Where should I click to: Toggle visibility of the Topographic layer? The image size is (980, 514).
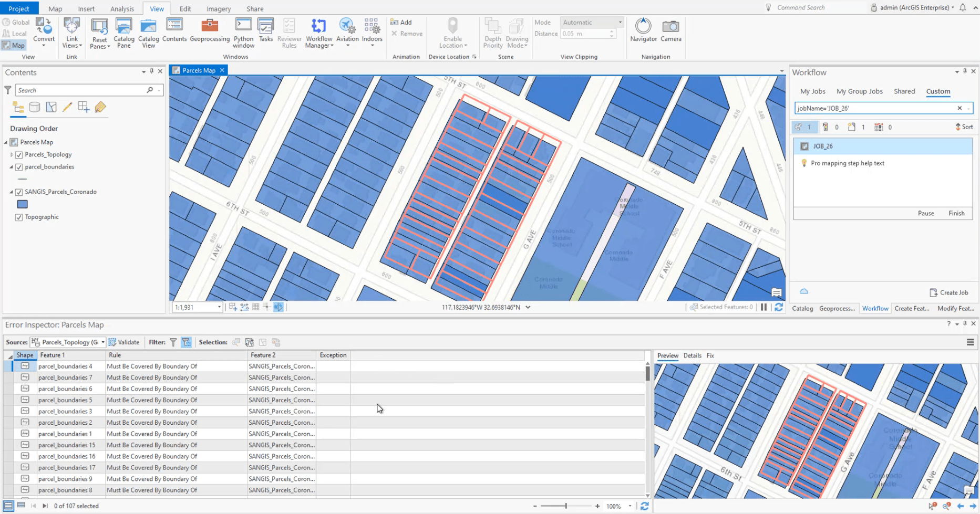coord(19,217)
